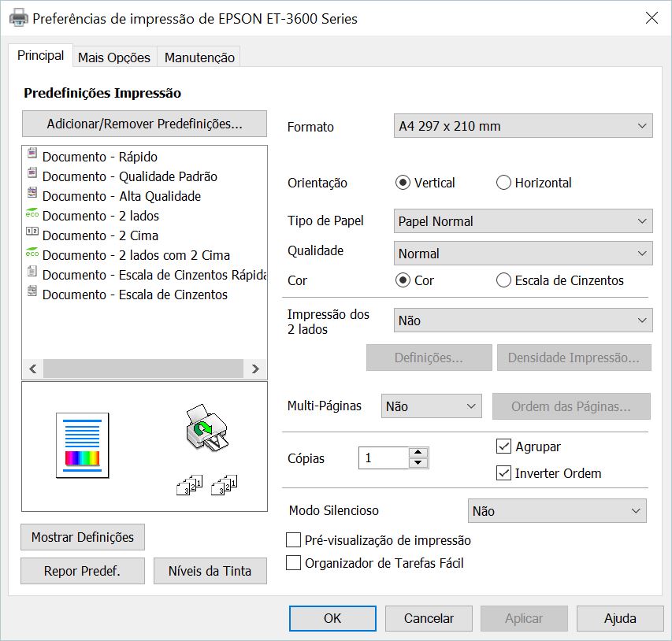This screenshot has height=641, width=672.
Task: Confirm with the OK button
Action: (x=332, y=618)
